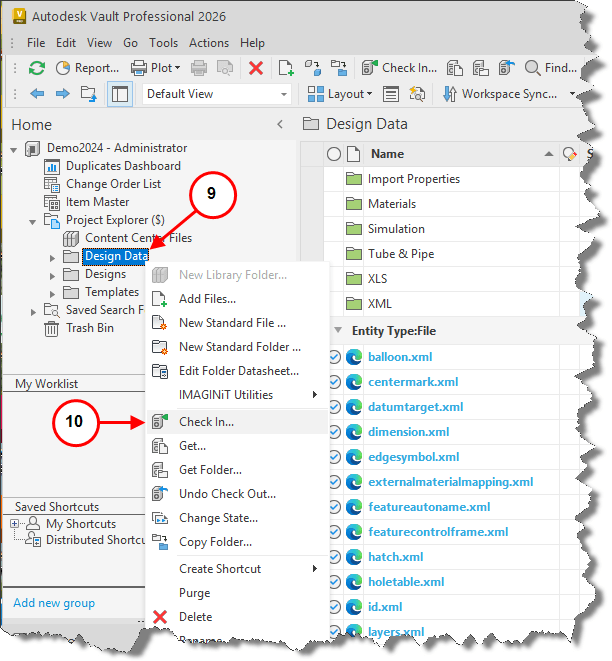Go forward with the right arrow icon
This screenshot has width=612, height=661.
click(x=62, y=94)
